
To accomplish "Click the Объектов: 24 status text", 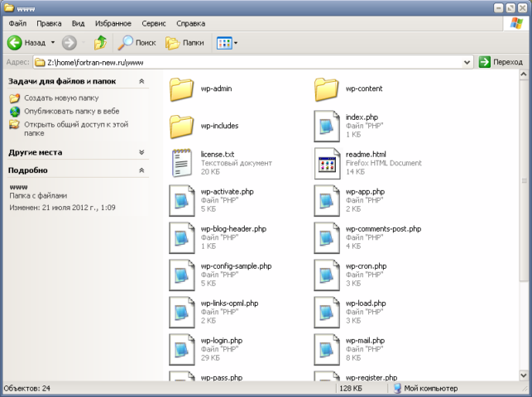I will pos(27,388).
